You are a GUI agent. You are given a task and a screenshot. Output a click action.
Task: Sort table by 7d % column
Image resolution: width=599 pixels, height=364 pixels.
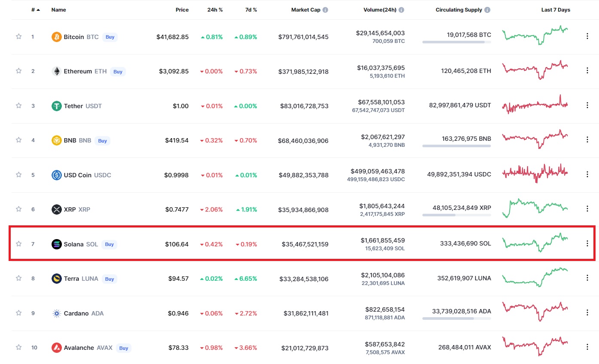pyautogui.click(x=251, y=10)
